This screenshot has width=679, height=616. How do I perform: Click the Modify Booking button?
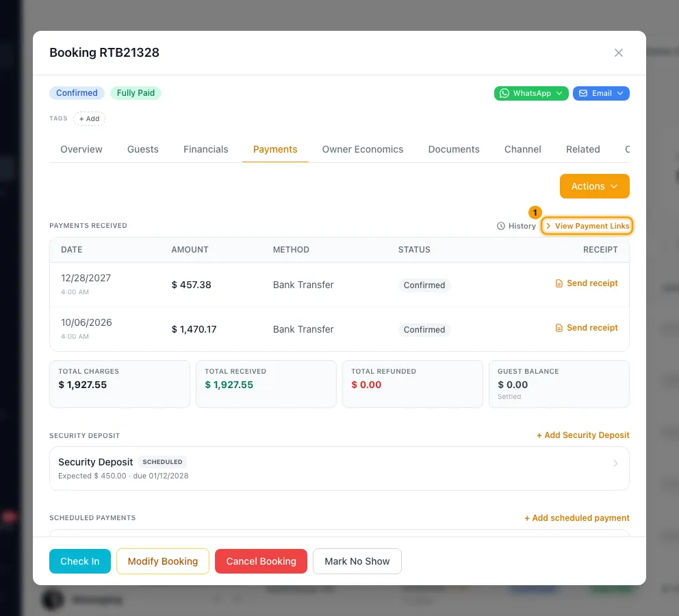163,561
